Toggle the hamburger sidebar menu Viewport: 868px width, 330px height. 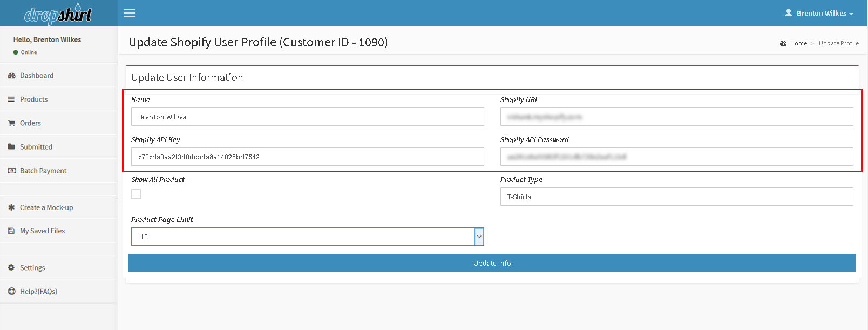[x=130, y=13]
